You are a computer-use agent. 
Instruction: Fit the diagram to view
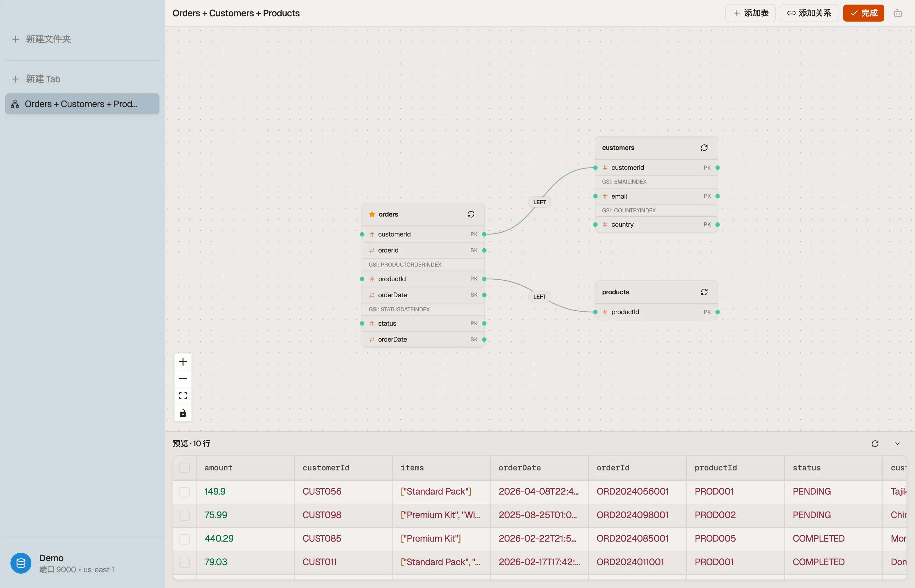[183, 396]
